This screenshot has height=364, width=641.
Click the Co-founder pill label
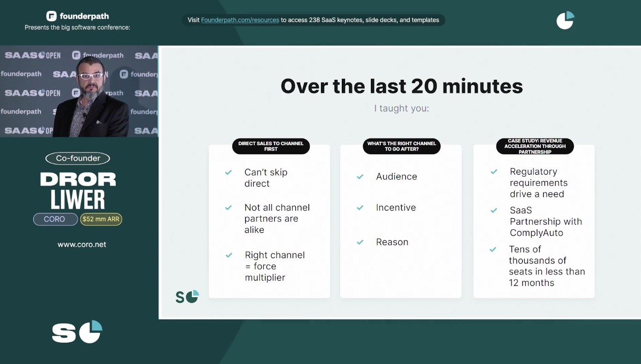pos(78,158)
